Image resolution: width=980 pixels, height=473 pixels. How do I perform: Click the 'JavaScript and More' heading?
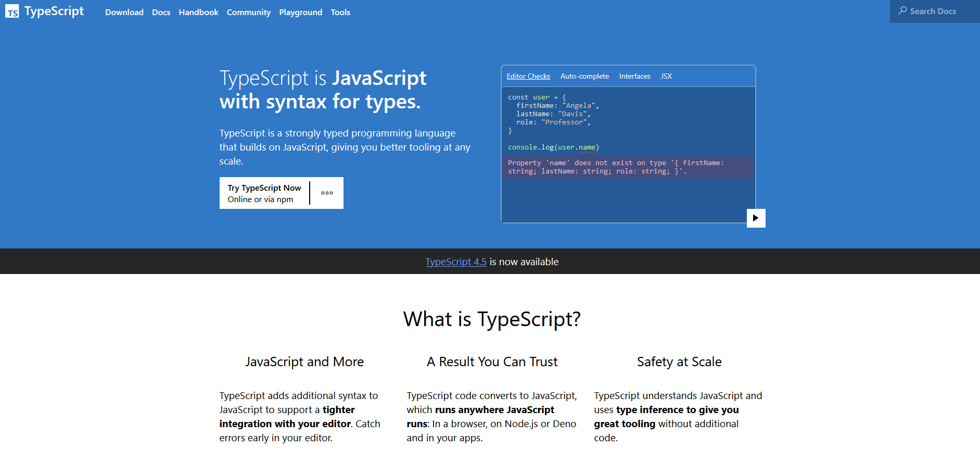[304, 362]
